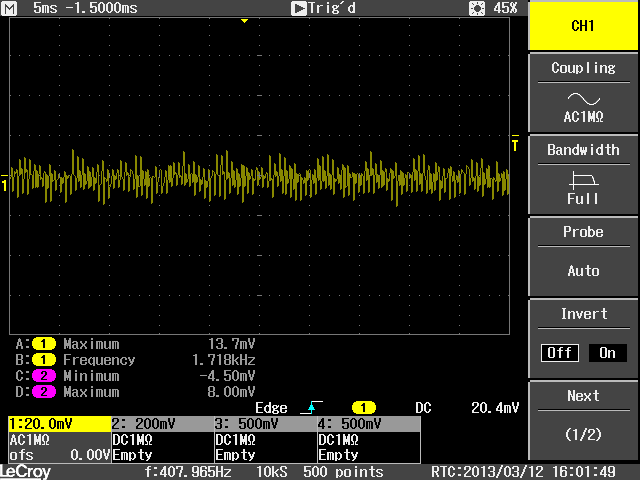Click channel 1 AC1MΩ coupling text
This screenshot has width=640, height=480.
click(x=29, y=440)
